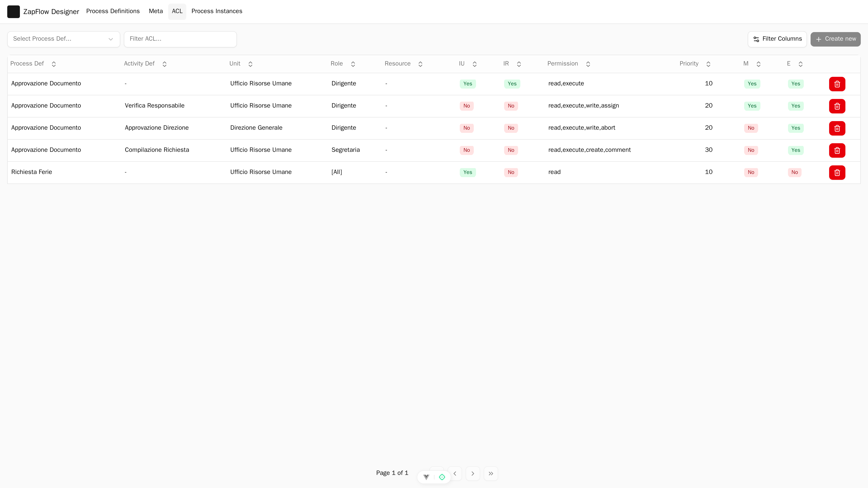
Task: Click priority value 30
Action: point(709,150)
